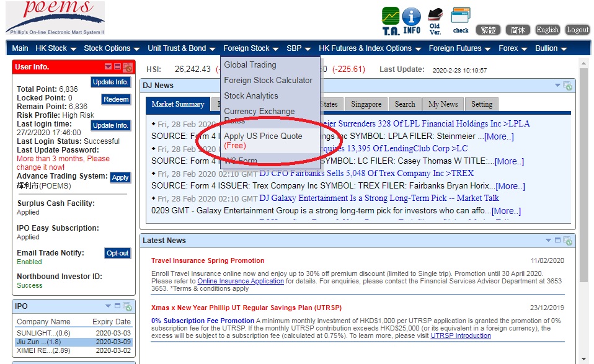Open the Online Insurance Application link

coord(241,281)
